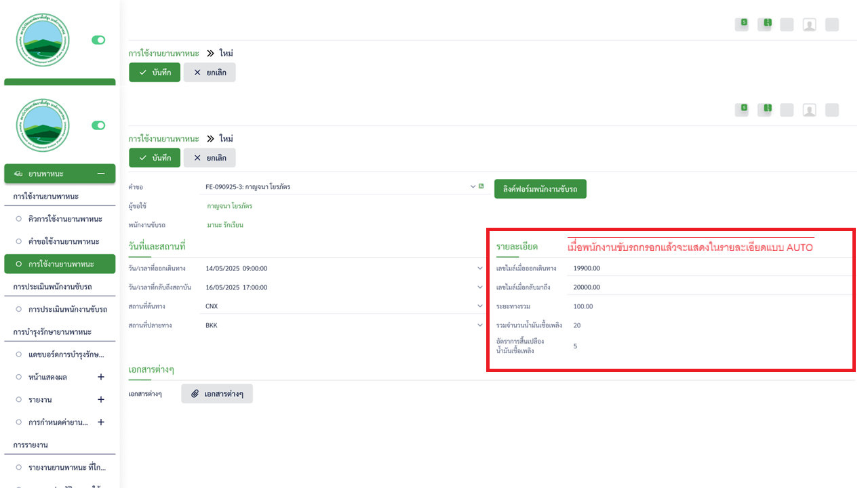Viewport: 868px width, 488px height.
Task: Expand the รายงาน submenu with plus sign
Action: (101, 400)
